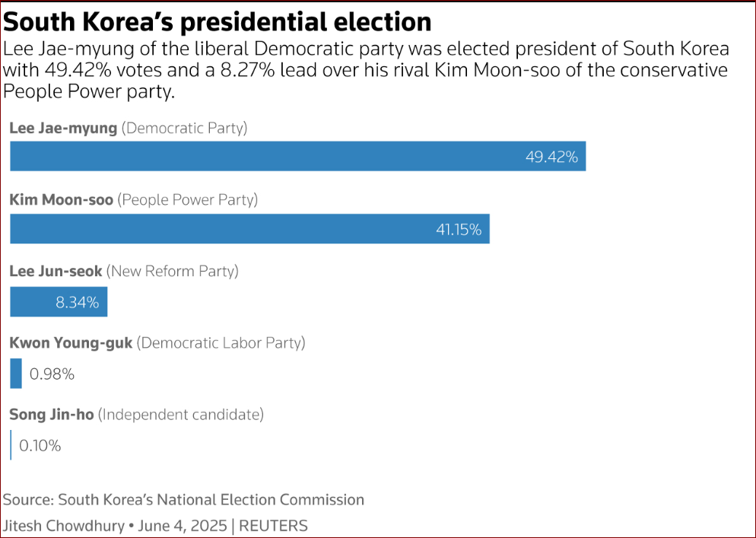Image resolution: width=756 pixels, height=538 pixels.
Task: Select the Lee Jun-seok 8.34% bar
Action: [59, 302]
